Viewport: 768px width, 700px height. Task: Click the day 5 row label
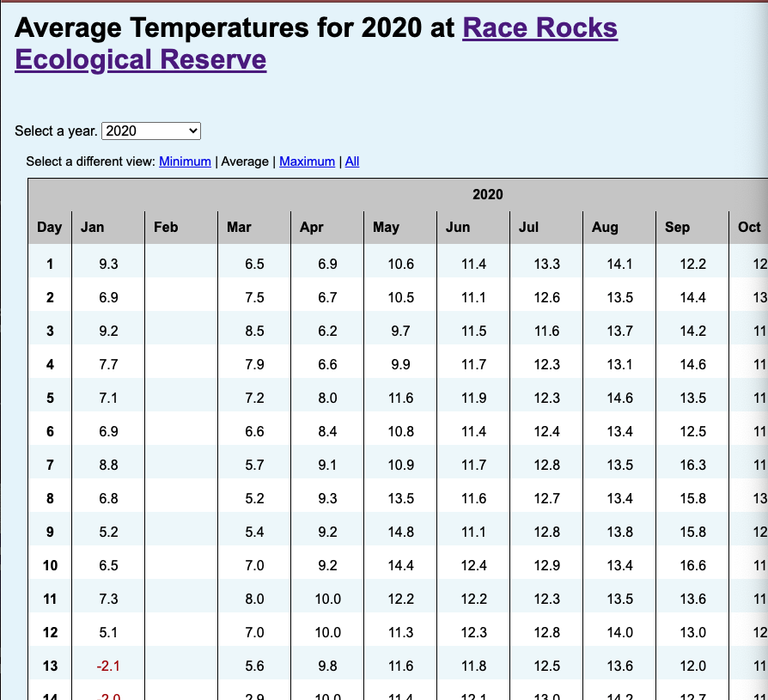point(50,398)
